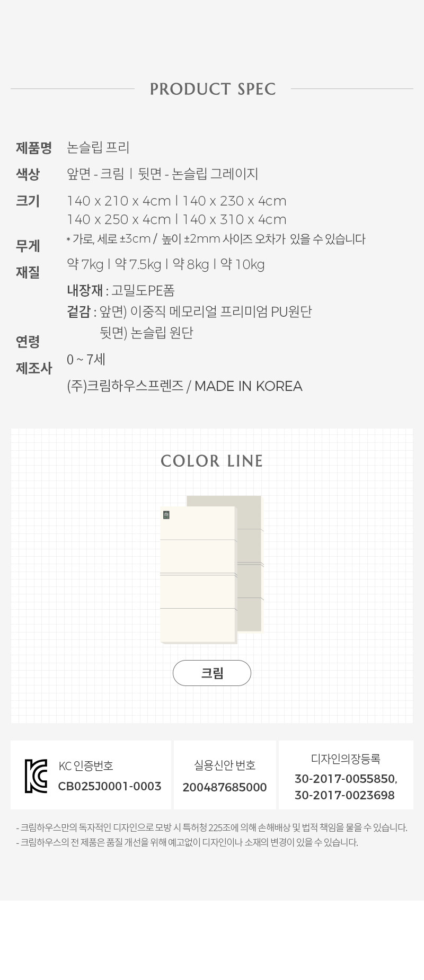Click the 실용신안 번호 label
Image resolution: width=424 pixels, height=980 pixels.
(x=225, y=765)
